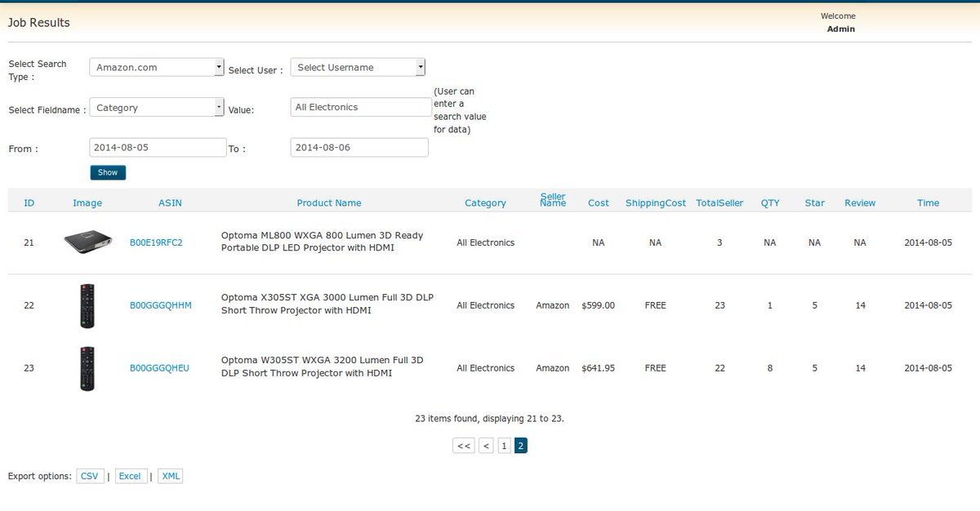Click the remote thumbnail in row 22
The height and width of the screenshot is (511, 980).
87,305
